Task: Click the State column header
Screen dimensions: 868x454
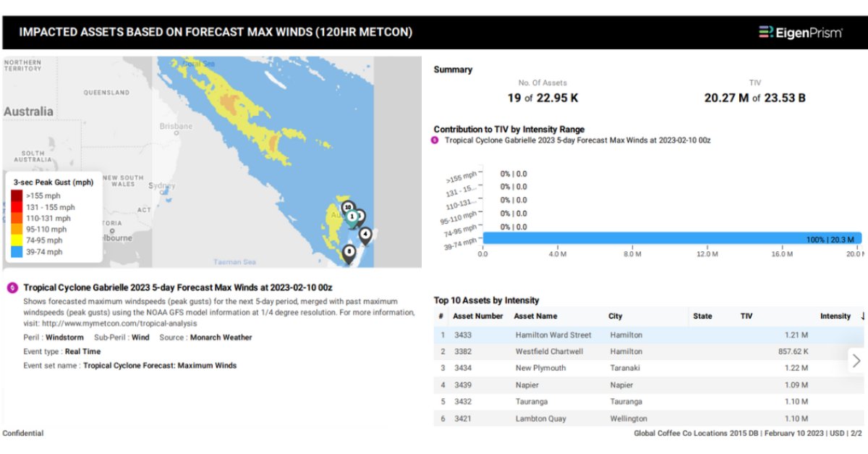Action: (x=702, y=316)
